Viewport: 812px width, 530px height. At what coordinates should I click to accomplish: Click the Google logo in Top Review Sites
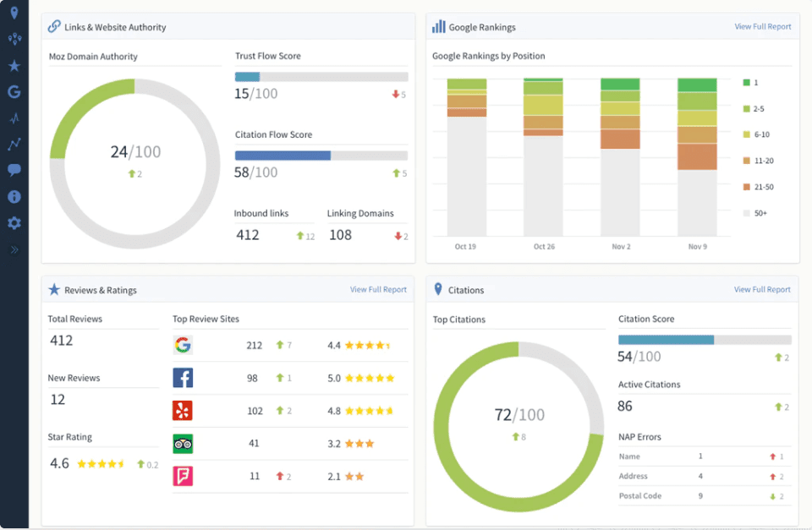point(183,345)
